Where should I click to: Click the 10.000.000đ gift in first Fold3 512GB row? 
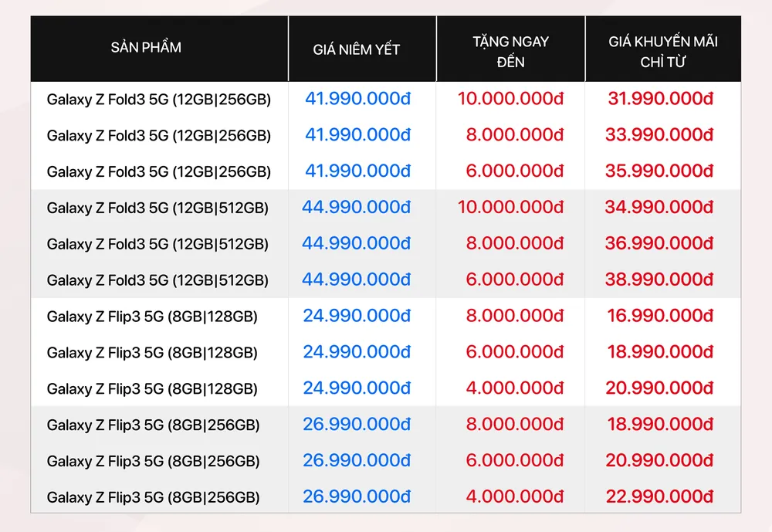(x=510, y=208)
